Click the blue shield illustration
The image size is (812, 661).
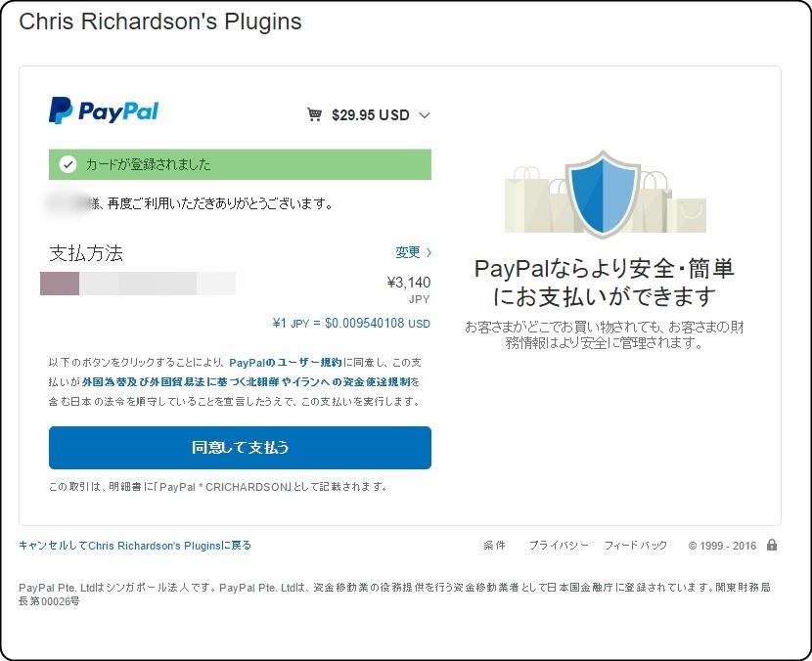603,195
